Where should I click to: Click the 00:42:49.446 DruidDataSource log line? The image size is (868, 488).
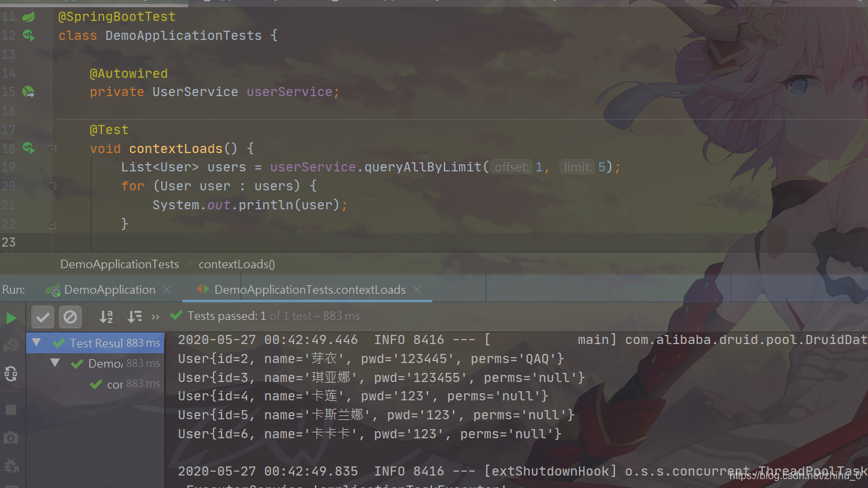tap(522, 340)
